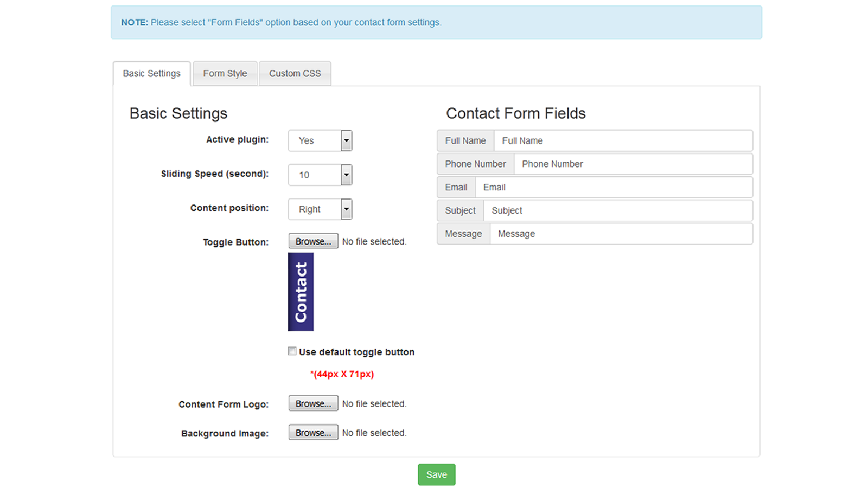Select the Basic Settings tab
The width and height of the screenshot is (868, 488).
point(151,73)
